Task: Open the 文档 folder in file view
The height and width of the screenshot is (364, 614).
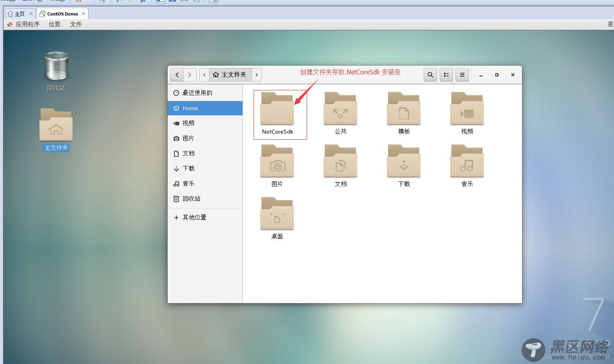Action: (340, 166)
